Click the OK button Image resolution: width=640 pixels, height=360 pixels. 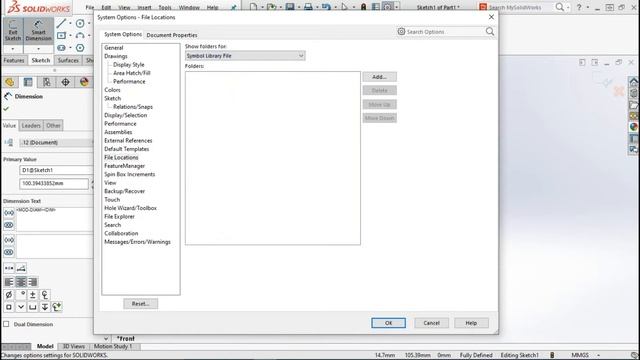click(389, 323)
